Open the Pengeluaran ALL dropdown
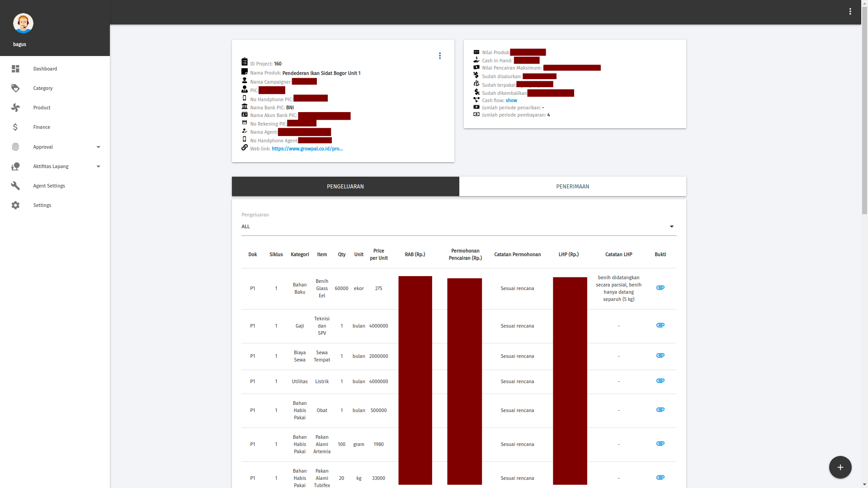Image resolution: width=868 pixels, height=488 pixels. 458,226
